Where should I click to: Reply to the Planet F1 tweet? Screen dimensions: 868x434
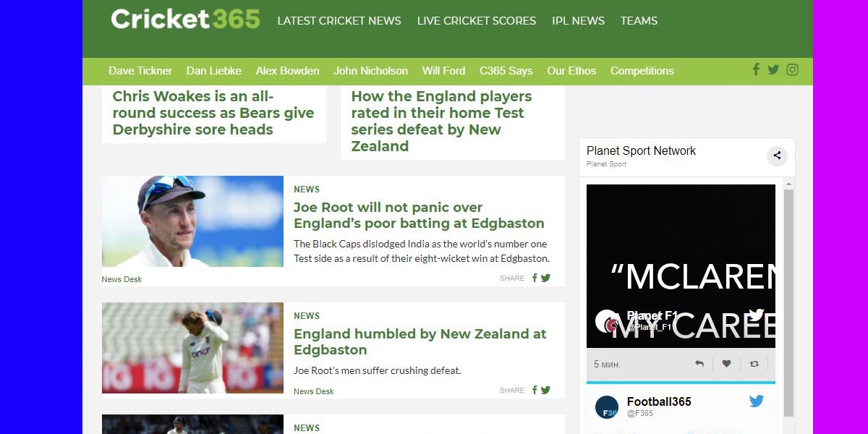699,364
